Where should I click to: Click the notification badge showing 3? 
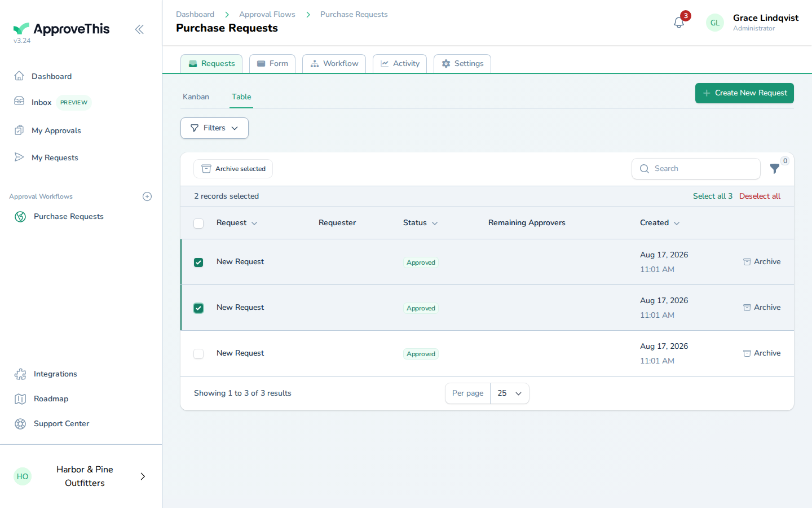click(686, 16)
